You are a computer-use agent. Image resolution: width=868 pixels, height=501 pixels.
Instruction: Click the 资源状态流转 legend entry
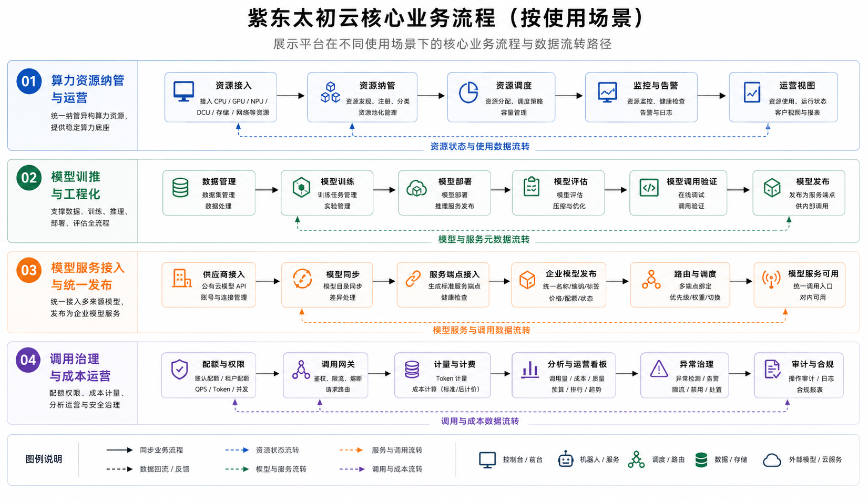coord(262,450)
